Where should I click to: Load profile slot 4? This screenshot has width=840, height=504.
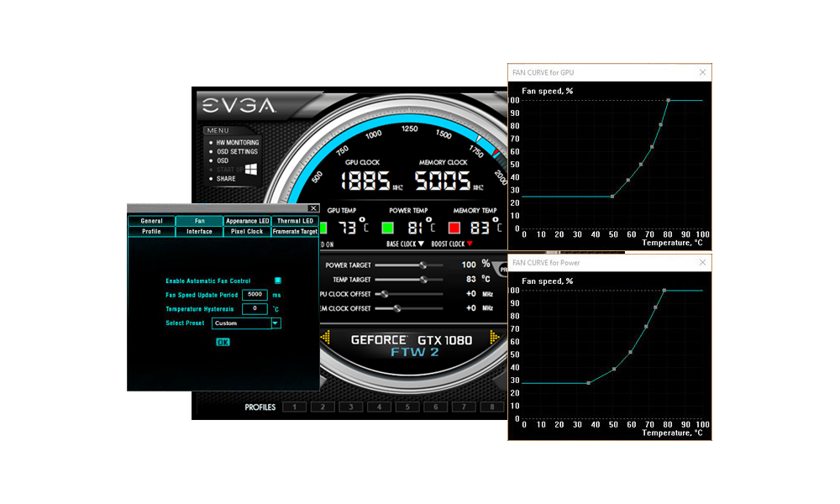click(x=380, y=407)
